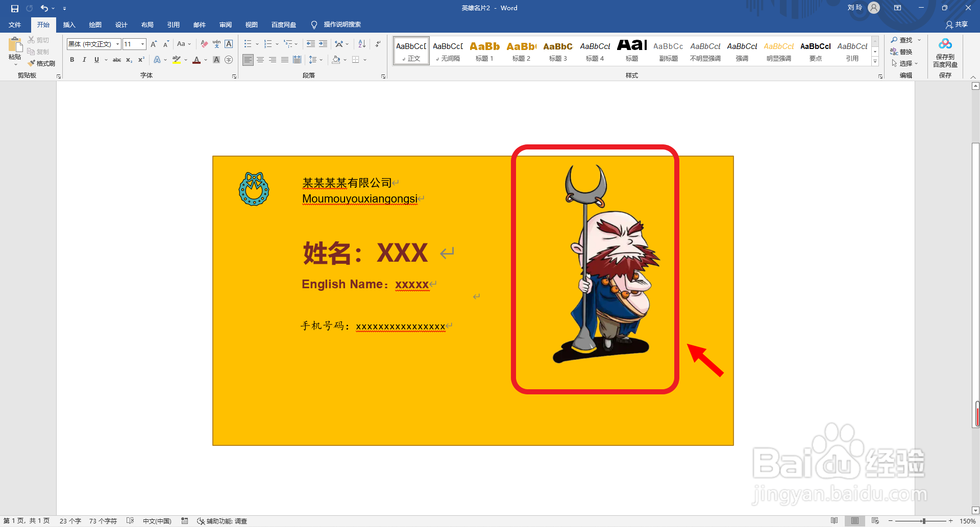980x527 pixels.
Task: Click the Decrease Indent icon
Action: (311, 44)
